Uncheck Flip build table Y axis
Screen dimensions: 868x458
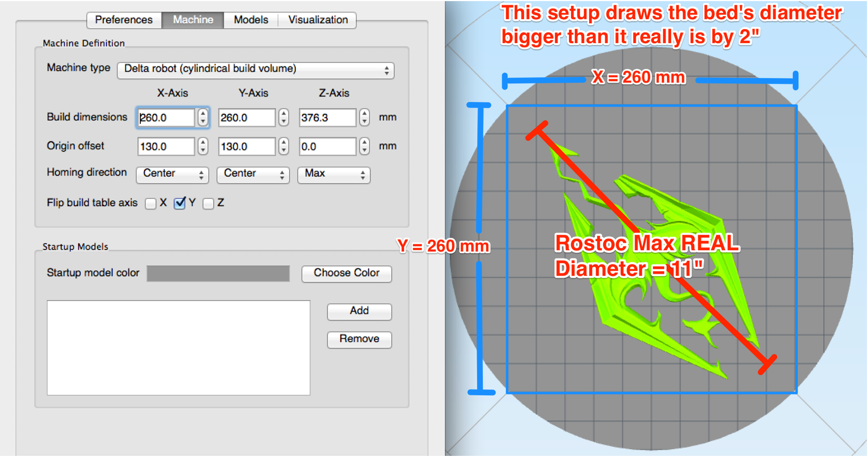tap(180, 204)
